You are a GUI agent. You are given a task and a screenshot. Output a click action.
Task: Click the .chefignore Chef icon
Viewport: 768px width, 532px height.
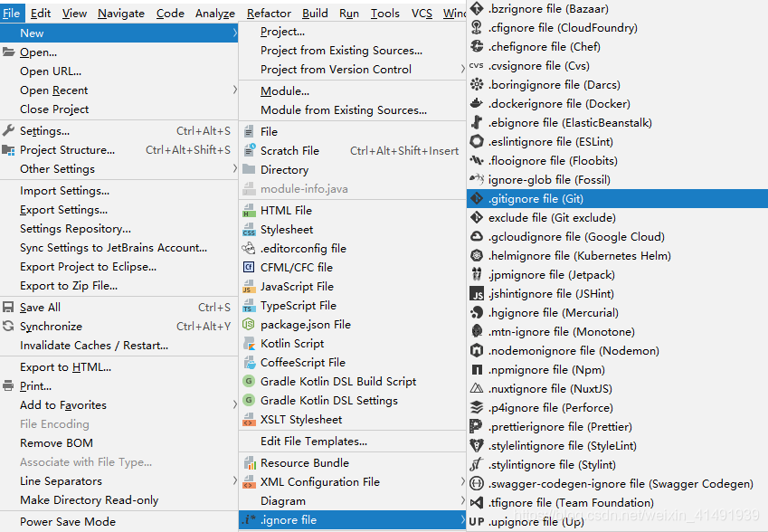click(x=477, y=46)
